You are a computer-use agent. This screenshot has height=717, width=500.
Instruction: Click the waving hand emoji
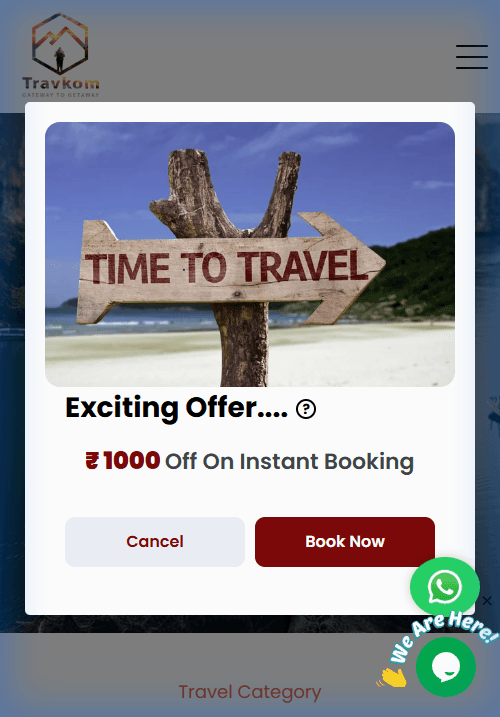tap(392, 678)
